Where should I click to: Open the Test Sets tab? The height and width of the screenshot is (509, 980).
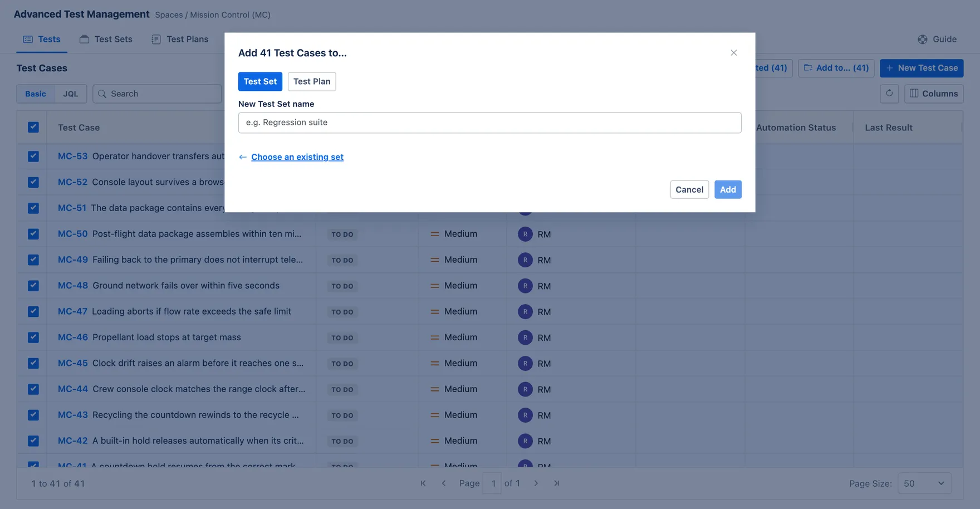pyautogui.click(x=106, y=39)
